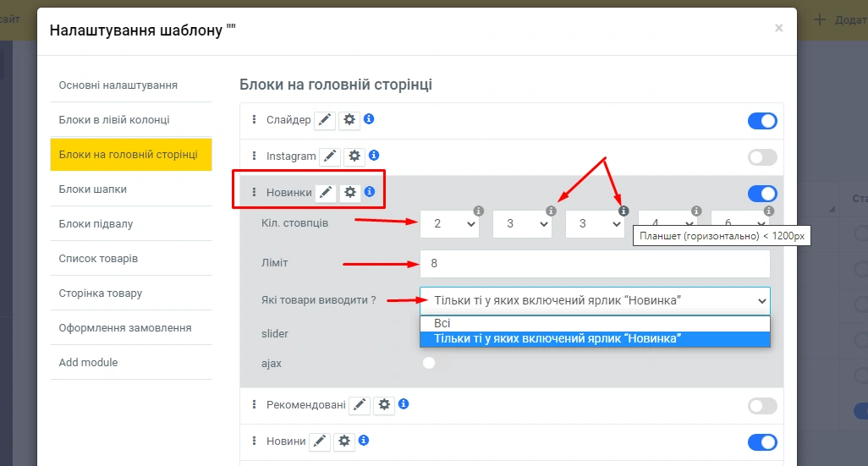Viewport: 868px width, 466px height.
Task: Open the first columns dropdown showing 2
Action: point(449,224)
